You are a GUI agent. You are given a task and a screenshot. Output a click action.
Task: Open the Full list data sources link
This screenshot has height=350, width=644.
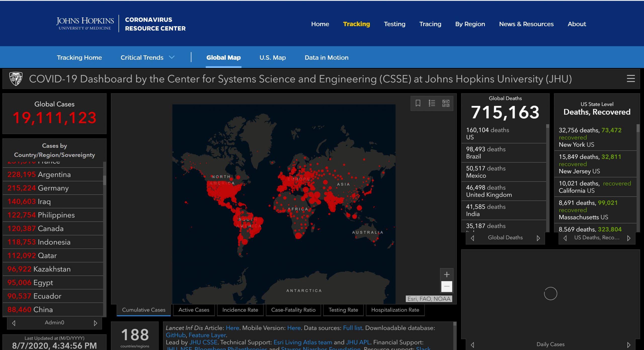click(352, 328)
